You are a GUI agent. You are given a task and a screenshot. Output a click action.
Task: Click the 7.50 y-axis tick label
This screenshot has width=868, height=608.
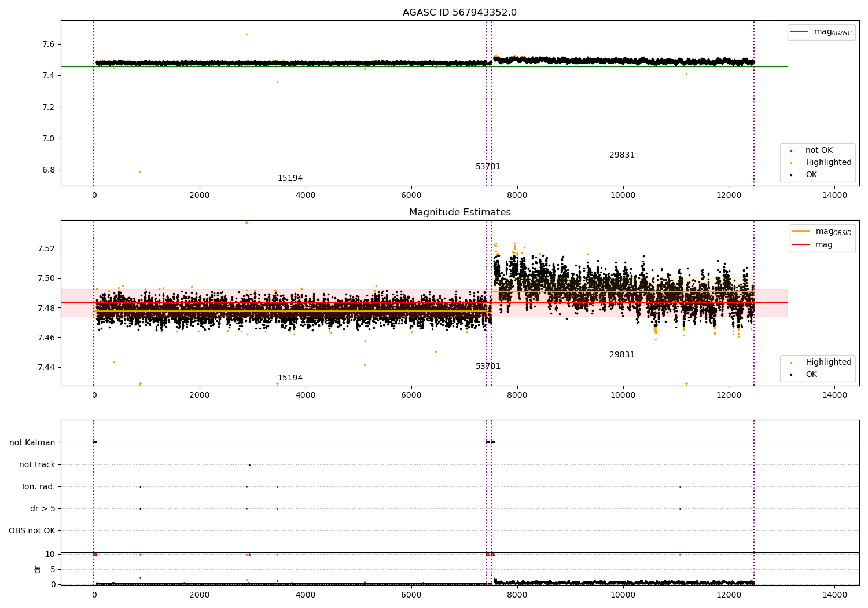46,279
